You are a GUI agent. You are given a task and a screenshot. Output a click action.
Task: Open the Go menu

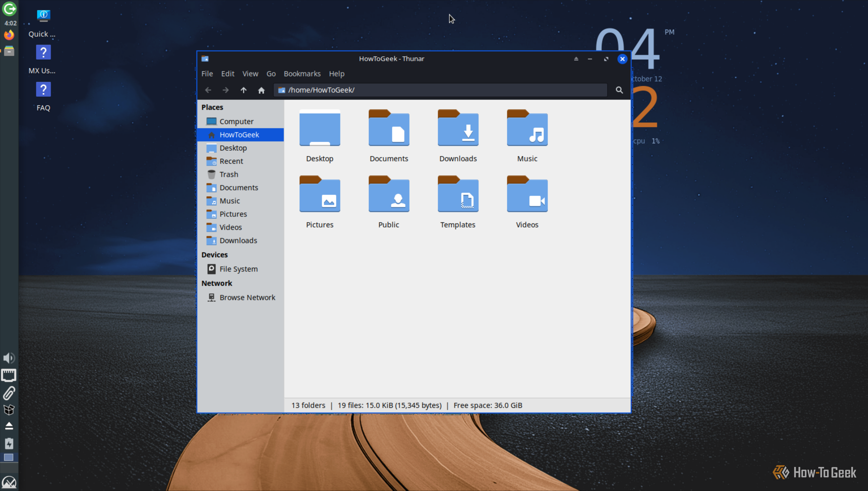click(x=271, y=74)
